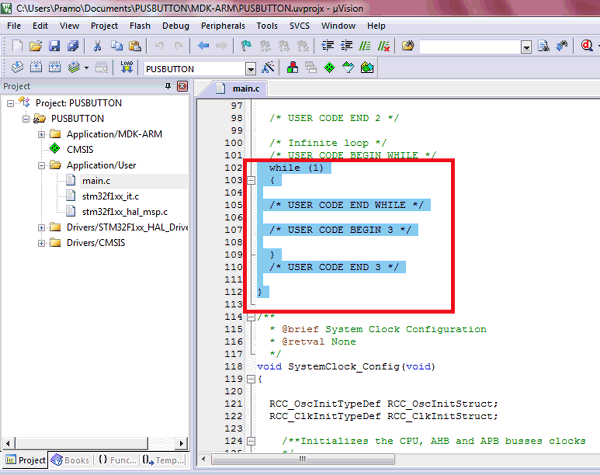600x475 pixels.
Task: Click the Save All icon
Action: [x=72, y=46]
